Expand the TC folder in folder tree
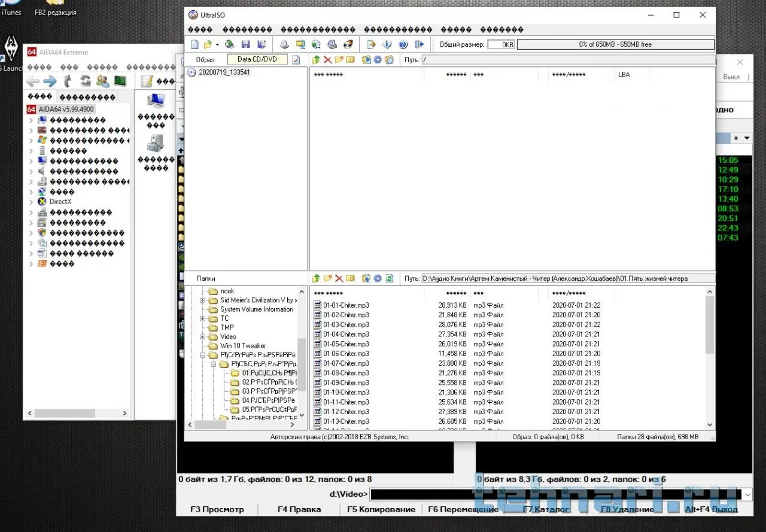The image size is (766, 532). click(203, 318)
